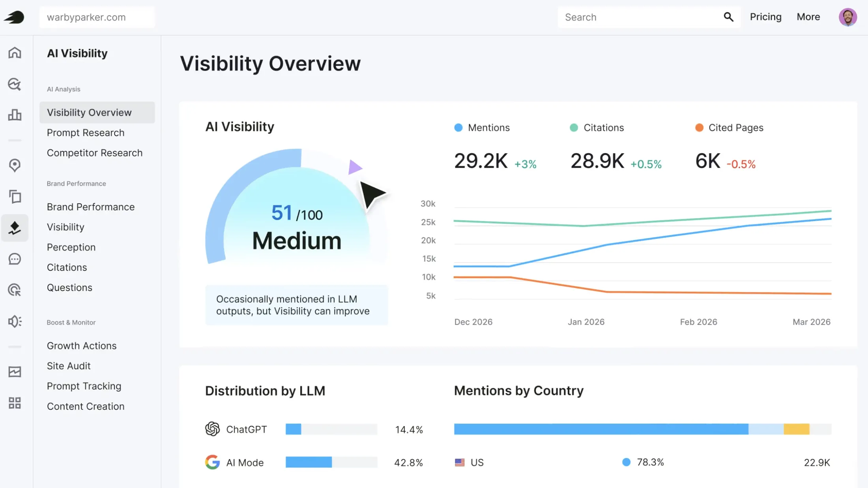Click the 29.2K Mentions value
The width and height of the screenshot is (868, 488).
click(481, 161)
